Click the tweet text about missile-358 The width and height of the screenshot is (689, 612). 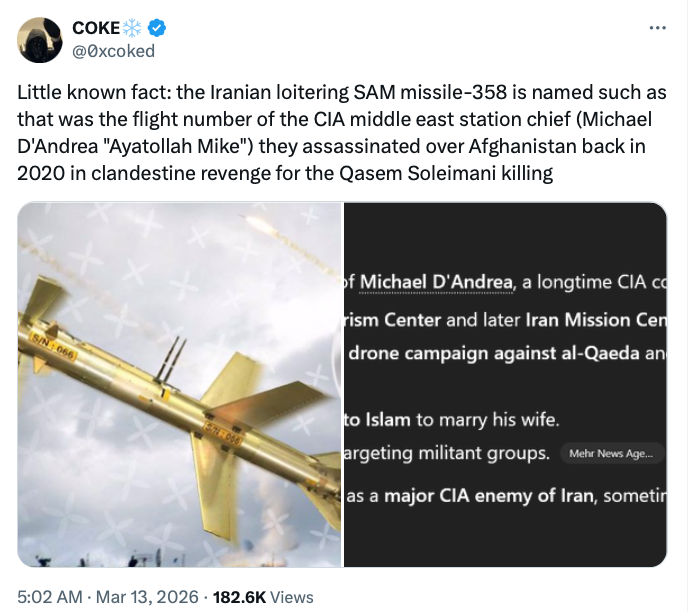[340, 133]
